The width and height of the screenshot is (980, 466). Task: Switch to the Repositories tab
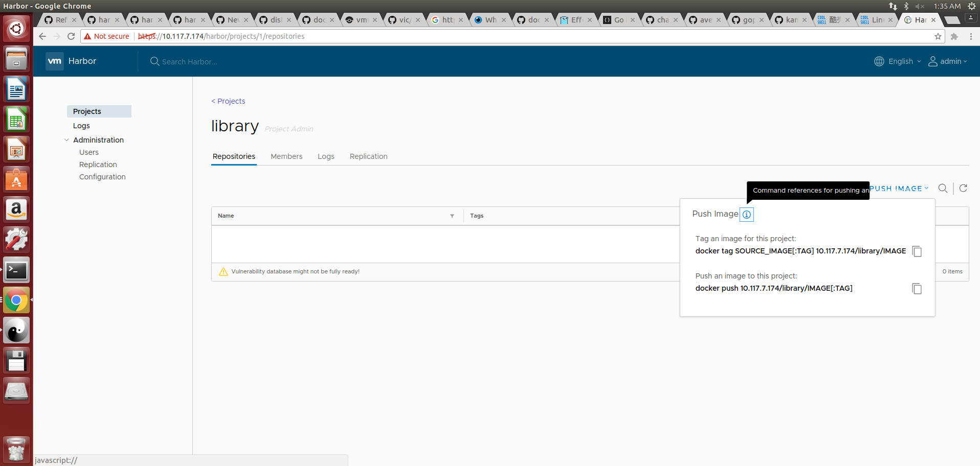tap(234, 156)
